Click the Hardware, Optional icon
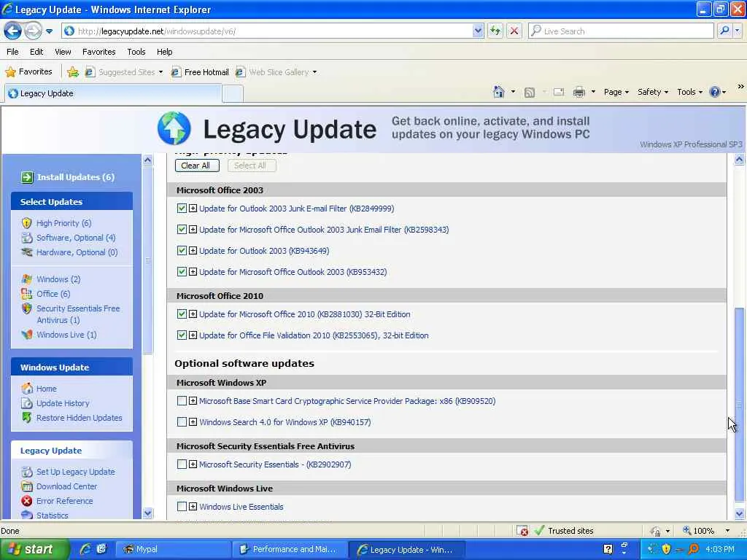The image size is (747, 560). click(27, 252)
